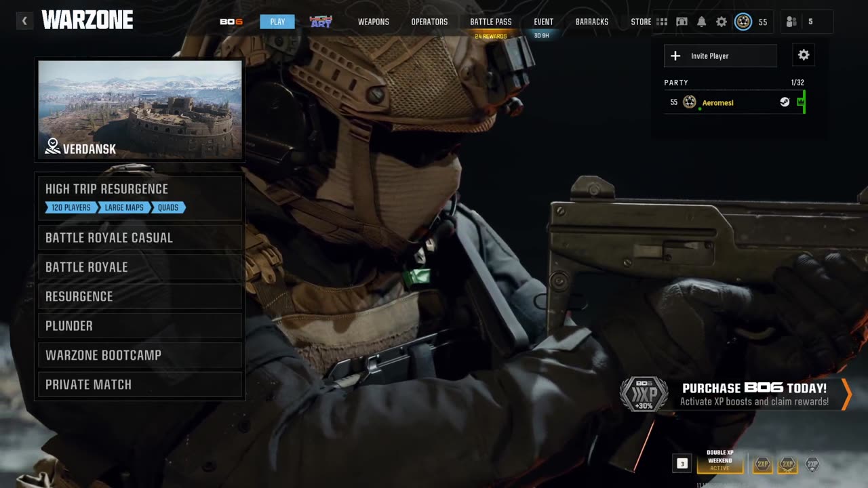The width and height of the screenshot is (868, 488).
Task: Click the plain gold 2XP token
Action: pos(763,464)
